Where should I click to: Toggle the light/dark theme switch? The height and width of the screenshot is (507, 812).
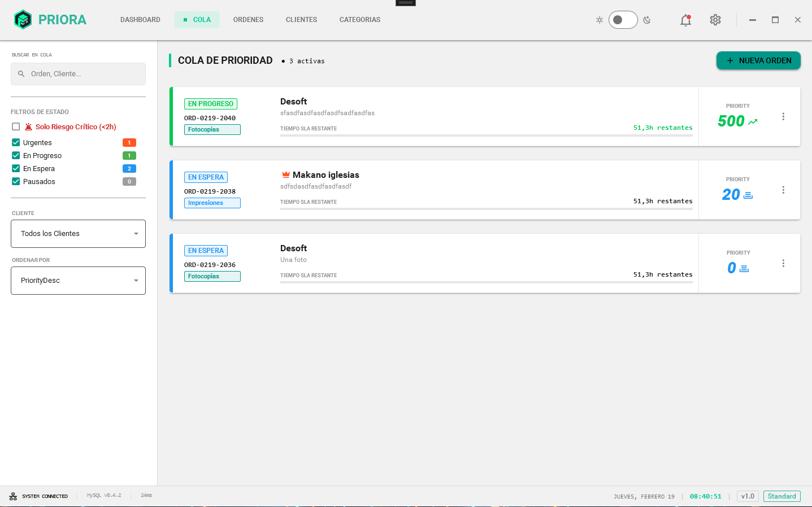click(623, 20)
